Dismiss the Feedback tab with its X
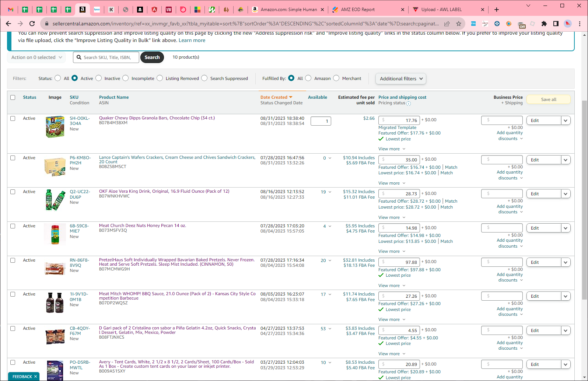The image size is (588, 381). point(35,377)
